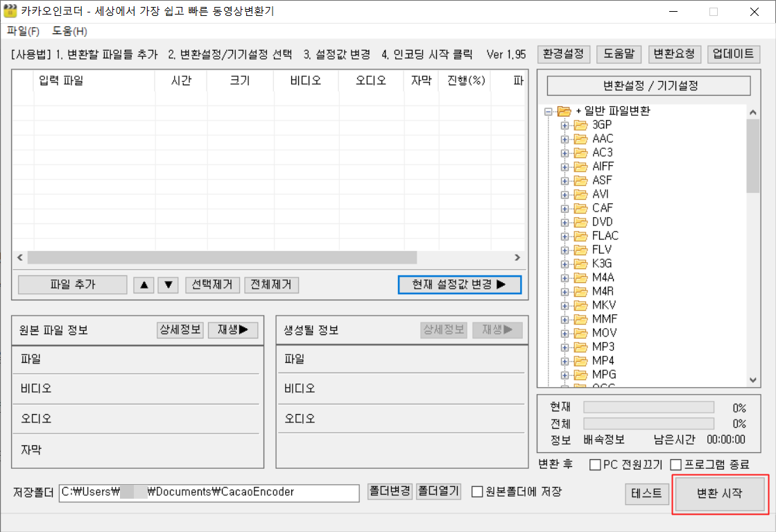The image size is (776, 532).
Task: Open the 도움(H) menu
Action: click(70, 31)
